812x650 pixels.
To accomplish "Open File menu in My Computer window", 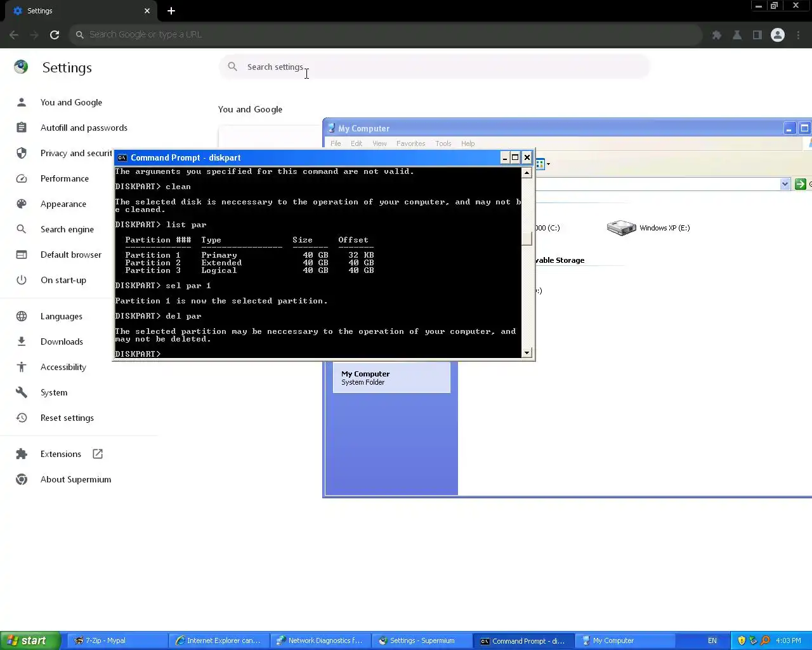I will [x=336, y=143].
